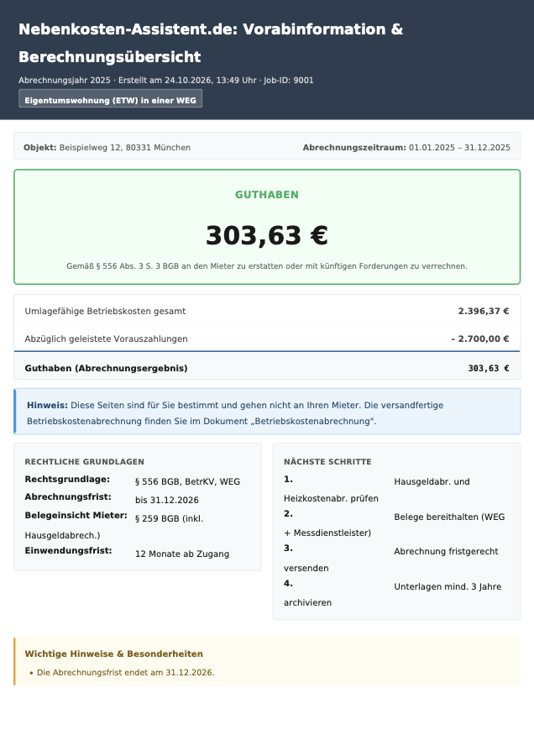Click the bullet 'Die Abrechnungsfrist endet am 31.12.2026.'
Screen dimensions: 534x756
[x=126, y=673]
